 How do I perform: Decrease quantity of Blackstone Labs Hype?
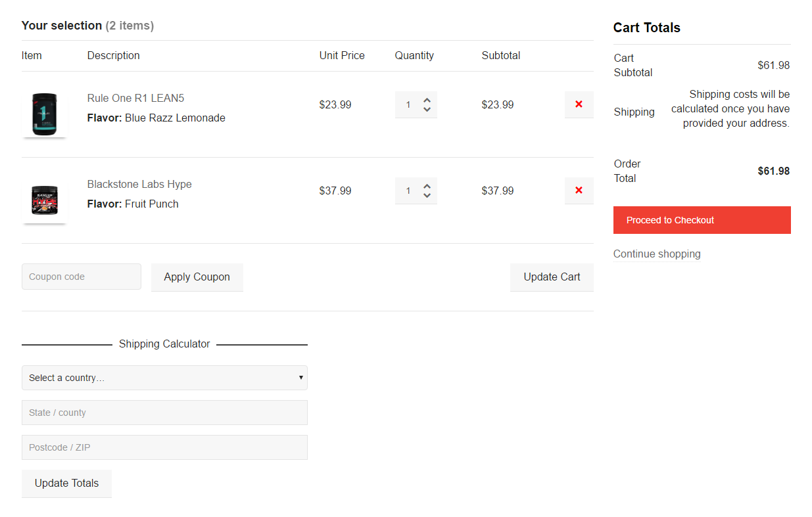pos(427,196)
